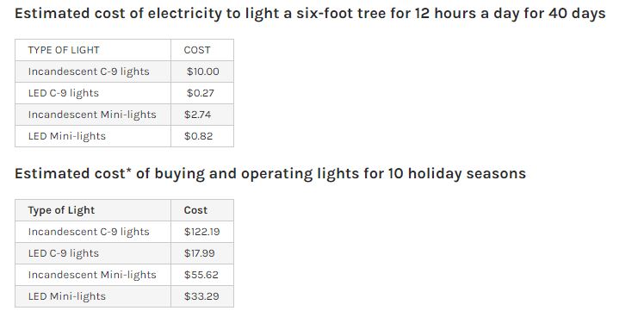Select the bold Type of Light header

62,210
